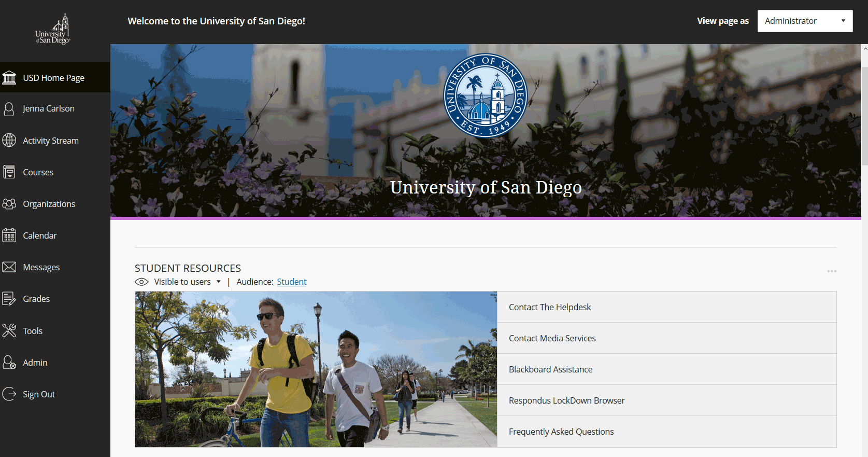Click the Jenna Carlson profile icon
Screen dimensions: 868x457
pos(9,109)
